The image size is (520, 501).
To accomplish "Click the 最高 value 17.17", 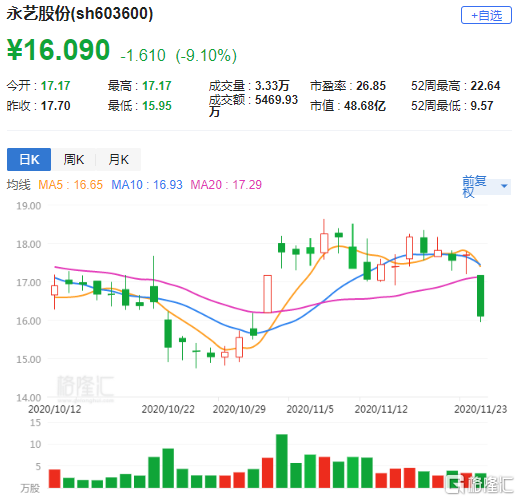I will tap(157, 86).
